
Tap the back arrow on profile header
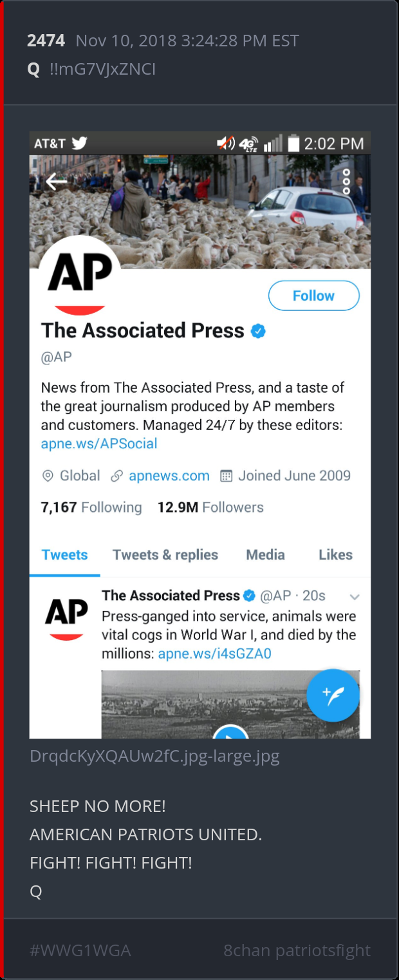[x=56, y=182]
